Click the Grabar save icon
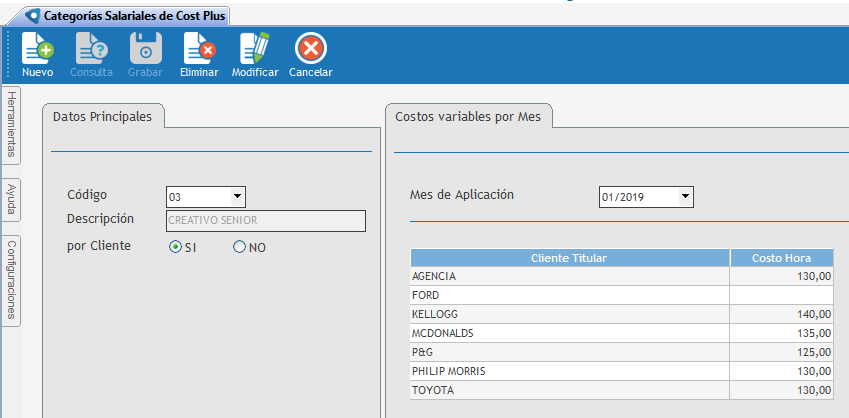This screenshot has height=418, width=849. [145, 49]
